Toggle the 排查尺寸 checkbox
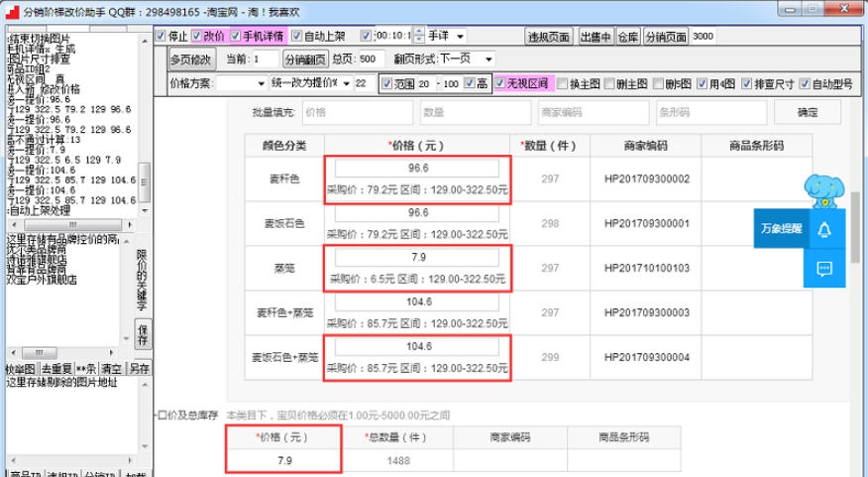 point(747,83)
